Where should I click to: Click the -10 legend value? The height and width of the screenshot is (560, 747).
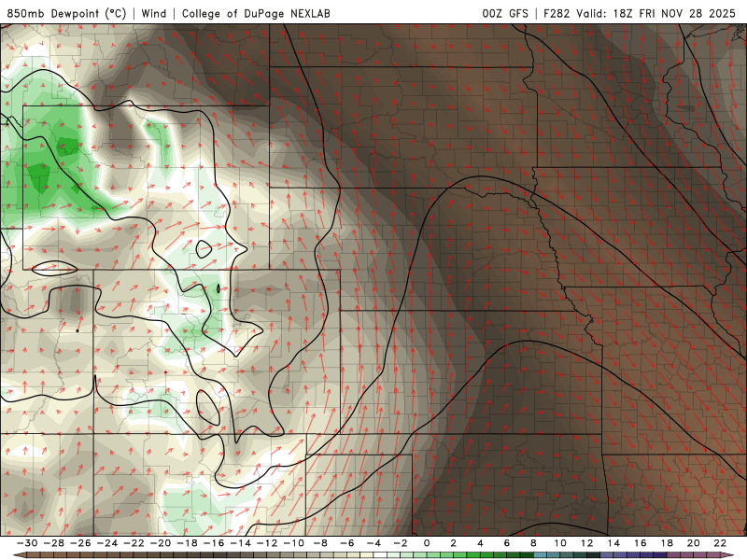pos(293,543)
